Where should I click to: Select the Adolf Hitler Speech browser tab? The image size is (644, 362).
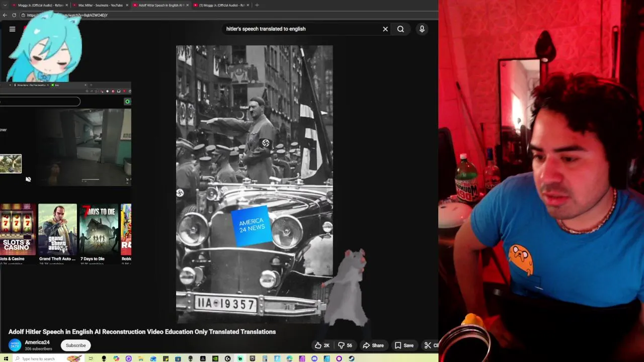(160, 5)
